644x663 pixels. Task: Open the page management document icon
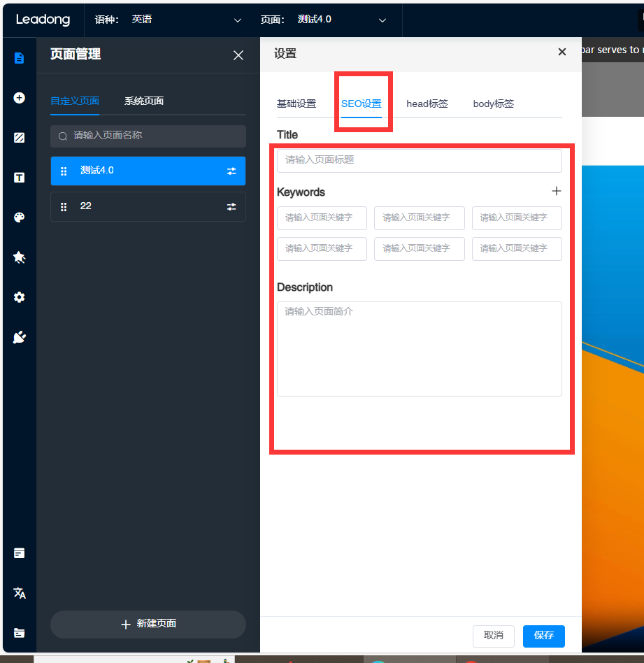tap(19, 58)
